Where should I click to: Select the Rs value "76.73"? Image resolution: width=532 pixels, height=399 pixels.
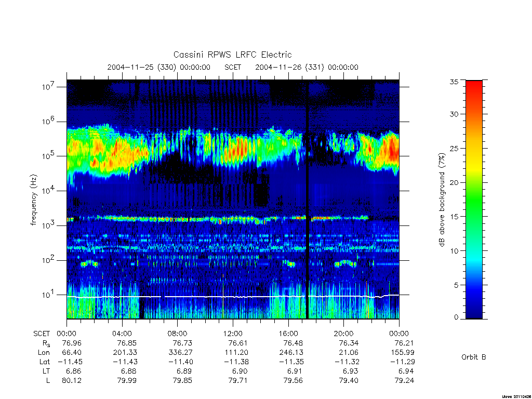pos(182,343)
